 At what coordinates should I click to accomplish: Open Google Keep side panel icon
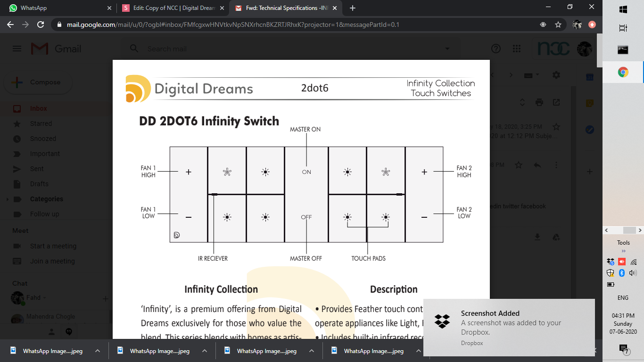589,103
